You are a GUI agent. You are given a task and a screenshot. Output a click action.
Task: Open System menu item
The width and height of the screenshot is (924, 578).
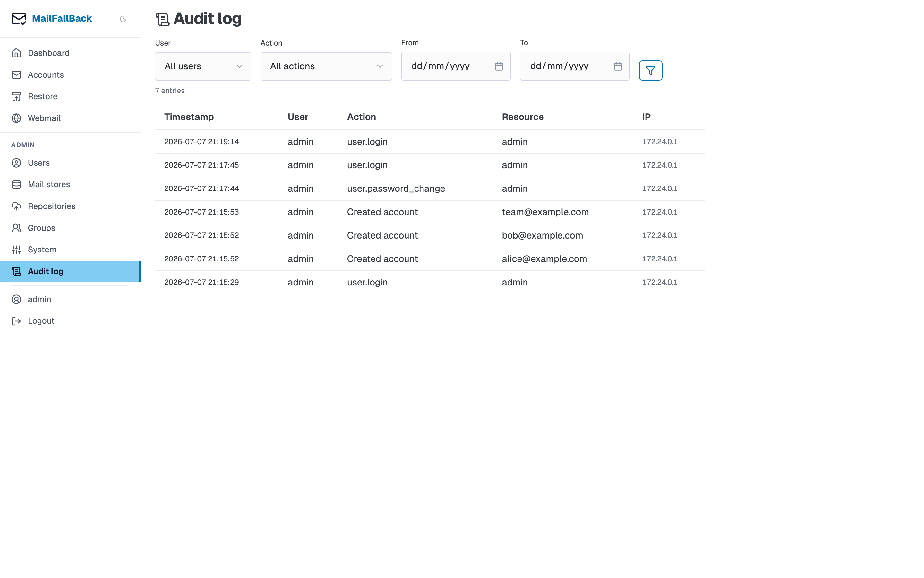tap(70, 250)
